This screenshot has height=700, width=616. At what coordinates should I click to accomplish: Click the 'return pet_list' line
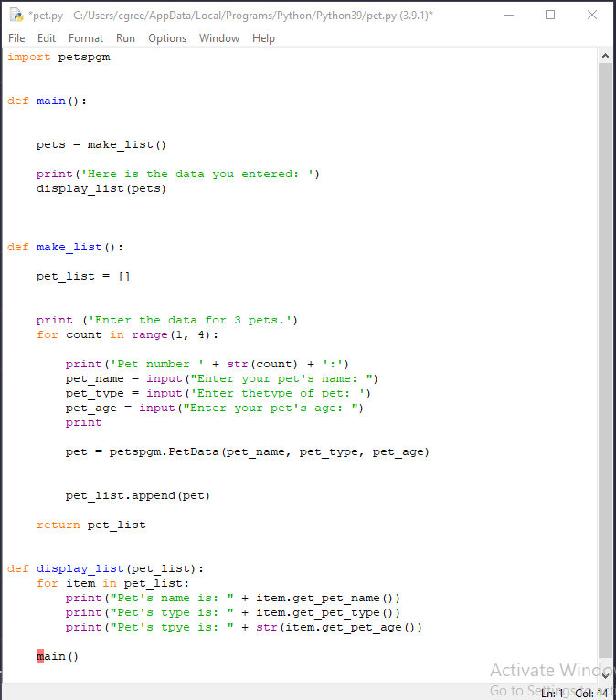(x=91, y=525)
